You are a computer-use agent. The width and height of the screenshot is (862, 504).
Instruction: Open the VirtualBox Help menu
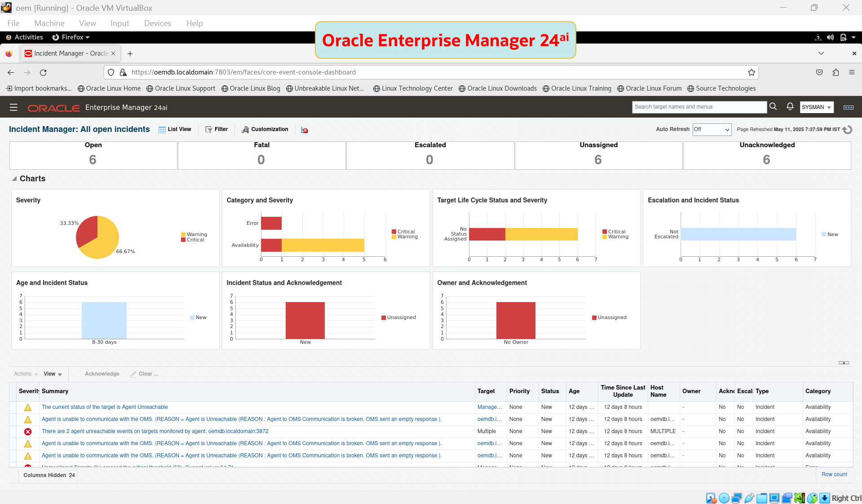195,23
